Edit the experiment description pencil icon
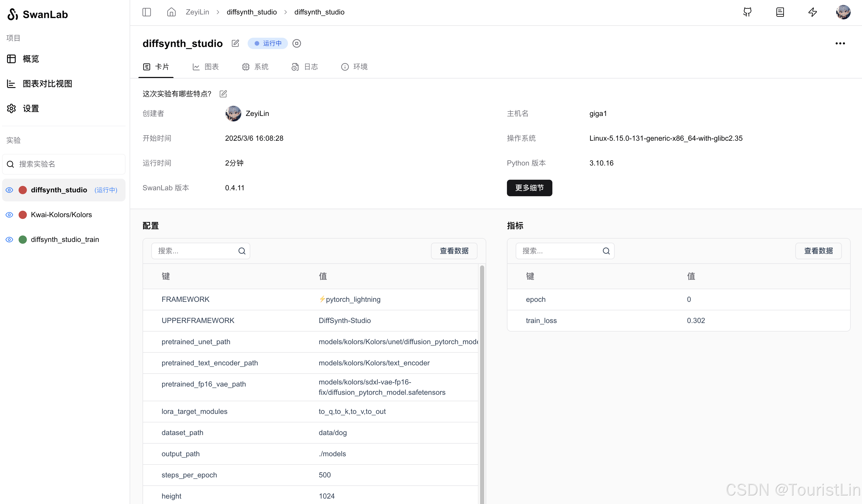Viewport: 862px width, 504px height. (223, 94)
